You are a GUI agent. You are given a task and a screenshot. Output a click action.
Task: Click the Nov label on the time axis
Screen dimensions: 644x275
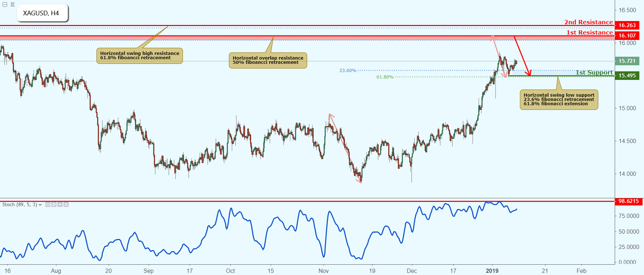click(x=324, y=271)
